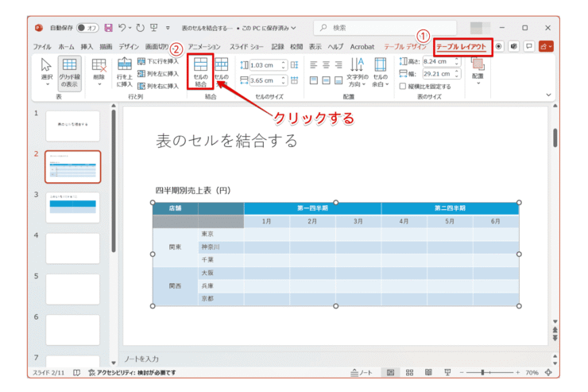Switch to Reading view icon
Viewport: 588px width, 392px height.
click(x=428, y=372)
